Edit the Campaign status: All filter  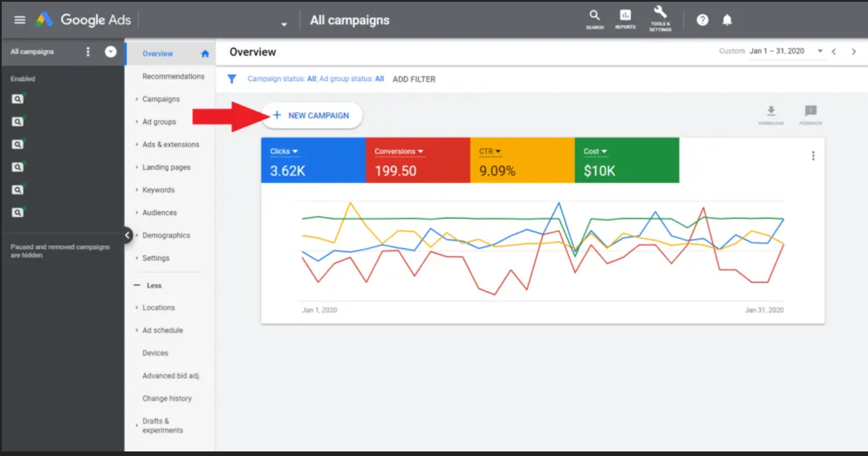coord(282,79)
